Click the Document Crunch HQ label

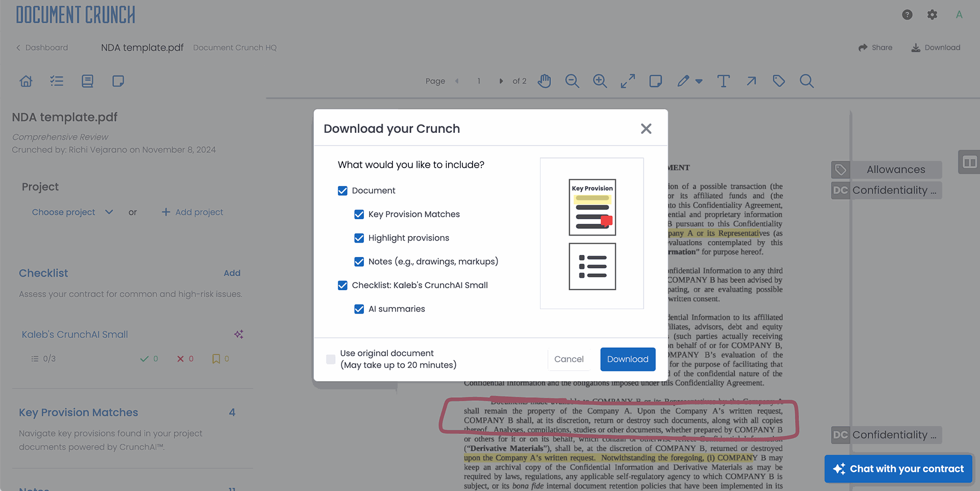pyautogui.click(x=235, y=48)
